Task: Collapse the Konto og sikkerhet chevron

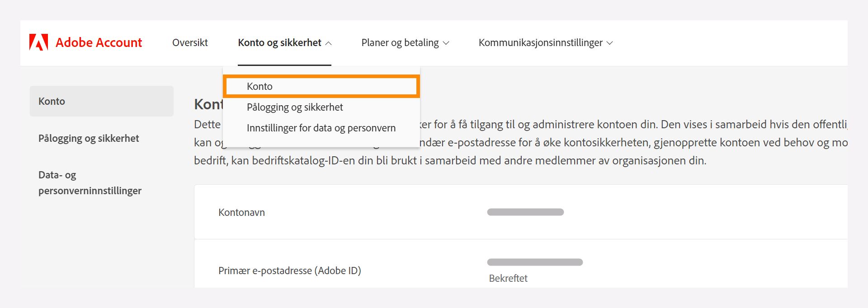Action: 330,43
